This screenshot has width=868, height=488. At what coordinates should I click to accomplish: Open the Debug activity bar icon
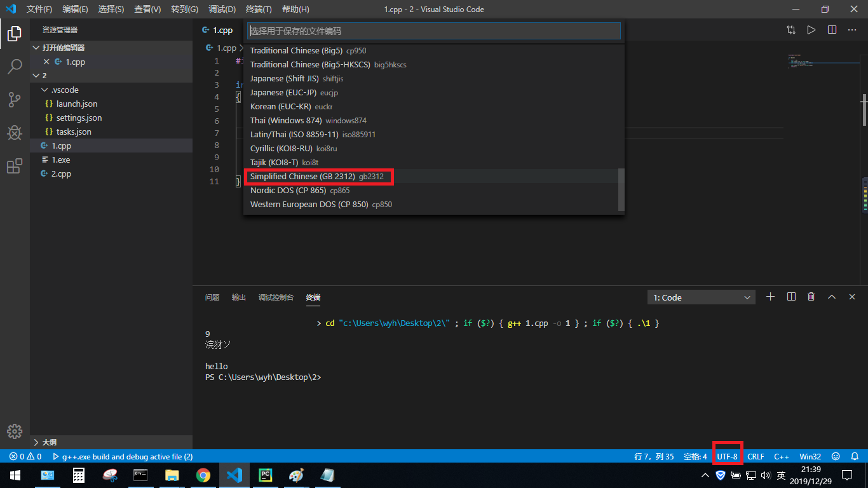[x=15, y=133]
